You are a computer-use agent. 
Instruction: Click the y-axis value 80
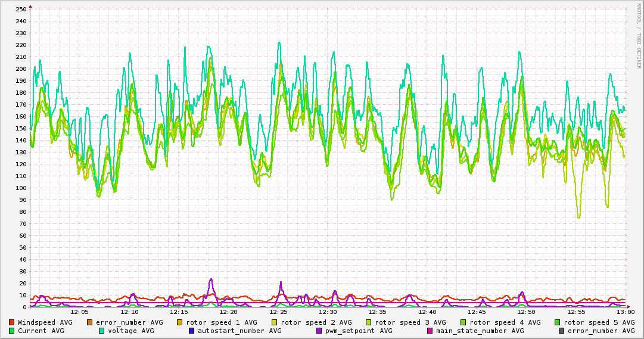coord(23,212)
